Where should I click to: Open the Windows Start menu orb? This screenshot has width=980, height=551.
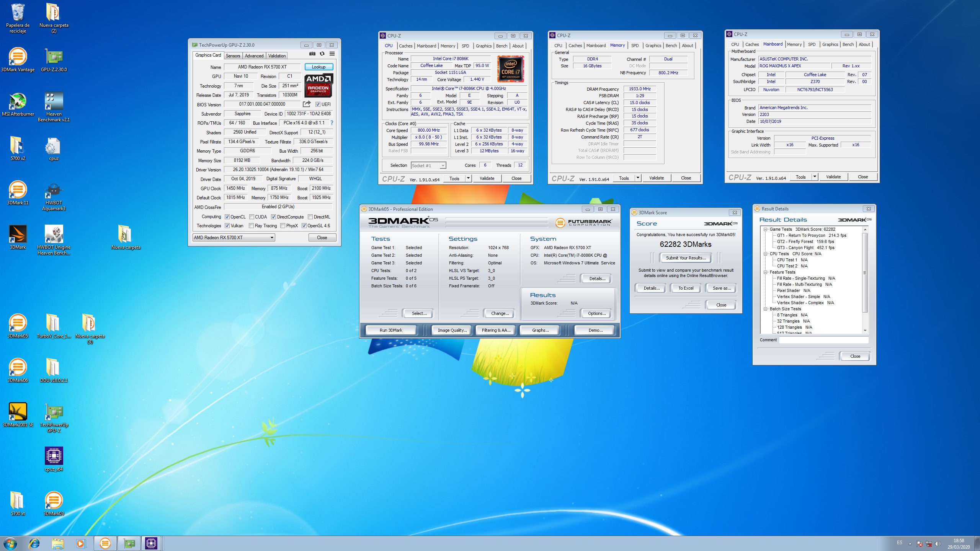(10, 543)
